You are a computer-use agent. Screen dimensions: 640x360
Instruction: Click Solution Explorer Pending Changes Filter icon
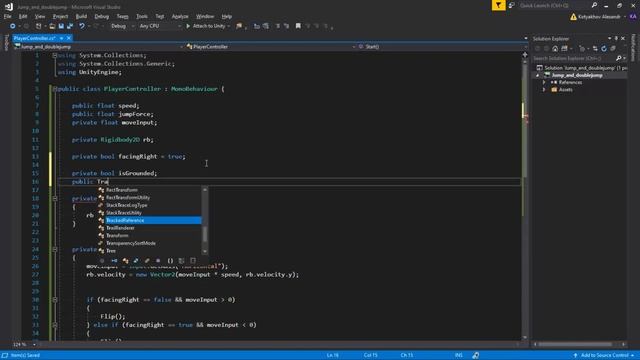pos(582,49)
